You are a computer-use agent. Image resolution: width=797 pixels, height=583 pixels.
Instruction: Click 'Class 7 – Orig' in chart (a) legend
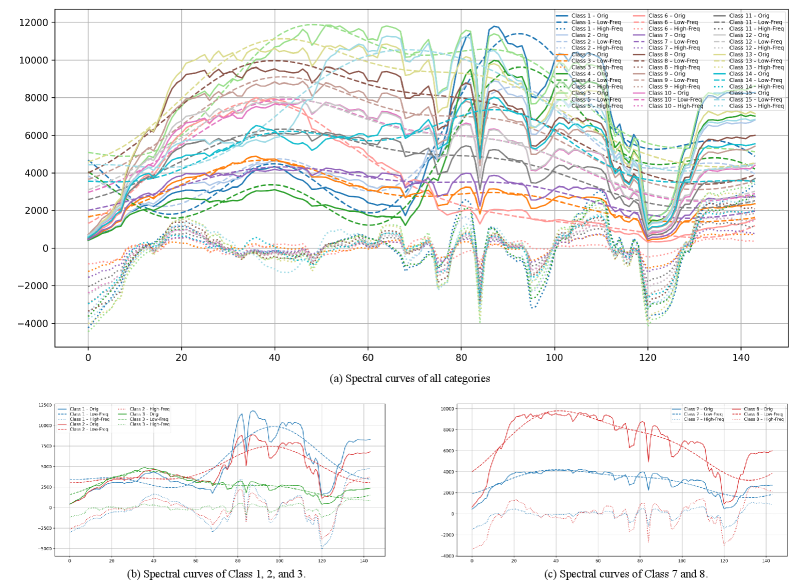click(x=667, y=35)
